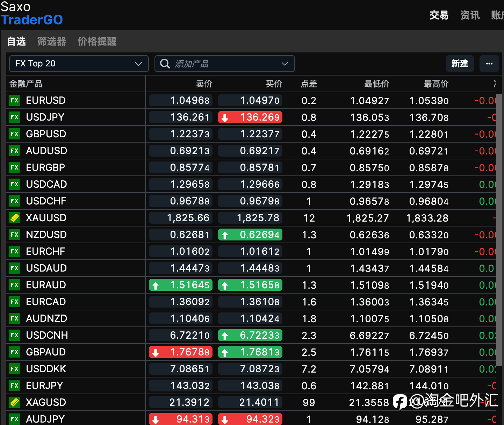Click the FX icon next to EURJPY
This screenshot has width=504, height=425.
coord(15,386)
